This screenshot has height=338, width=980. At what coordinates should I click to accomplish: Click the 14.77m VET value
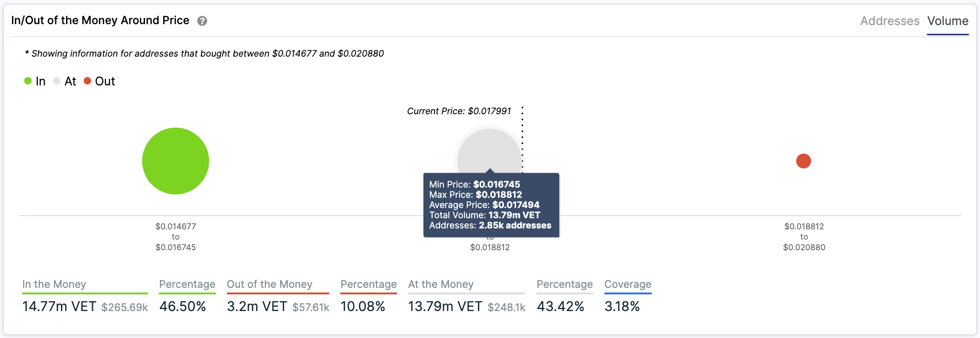click(x=60, y=306)
